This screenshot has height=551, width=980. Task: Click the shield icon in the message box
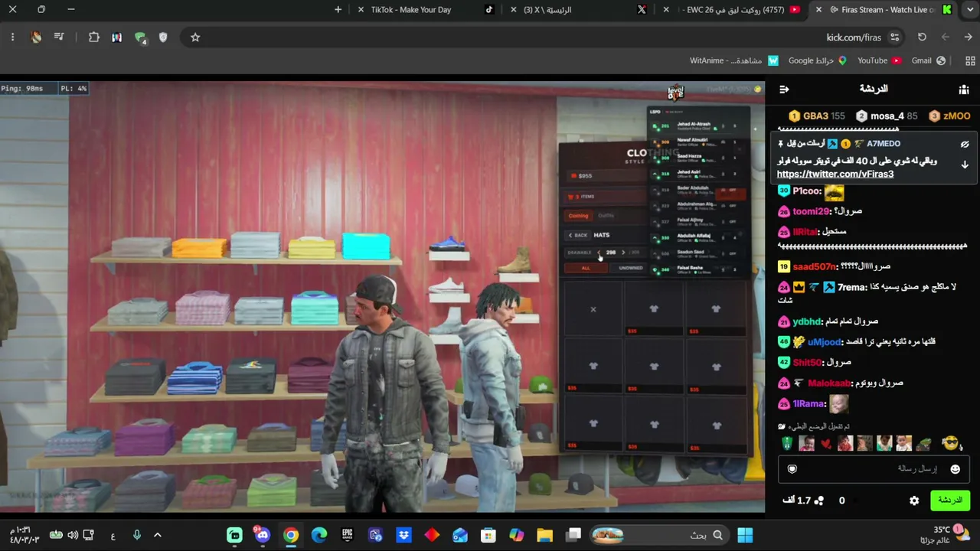click(792, 469)
